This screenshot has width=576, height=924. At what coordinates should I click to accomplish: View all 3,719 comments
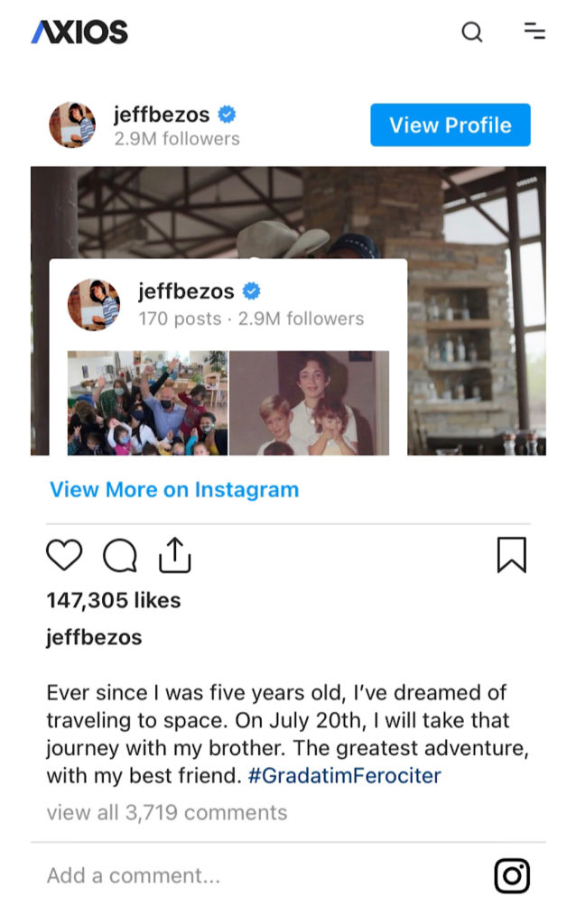coord(167,813)
